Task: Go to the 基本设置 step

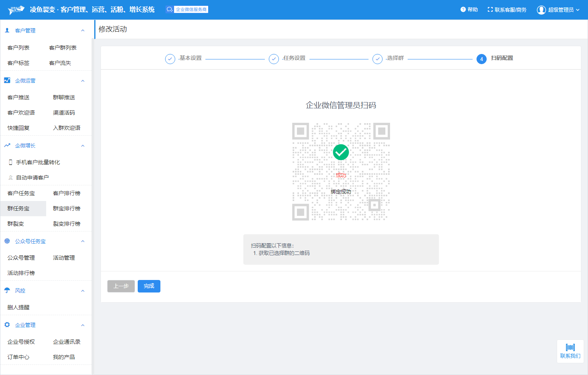Action: 190,58
